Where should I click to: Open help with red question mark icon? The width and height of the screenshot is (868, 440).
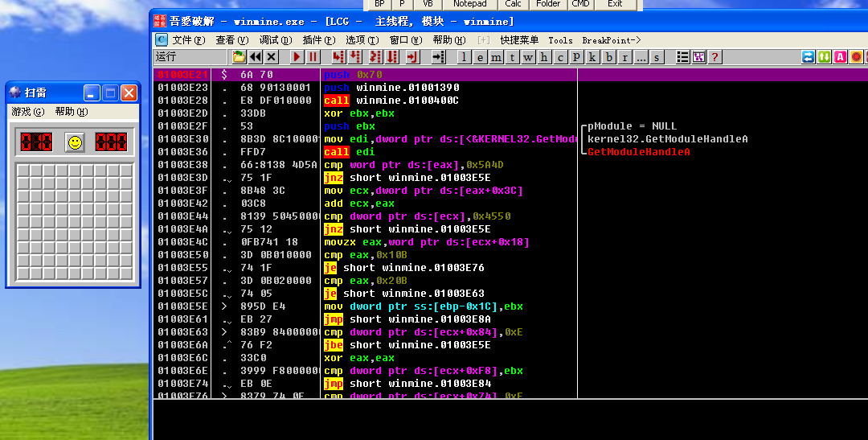[x=714, y=56]
